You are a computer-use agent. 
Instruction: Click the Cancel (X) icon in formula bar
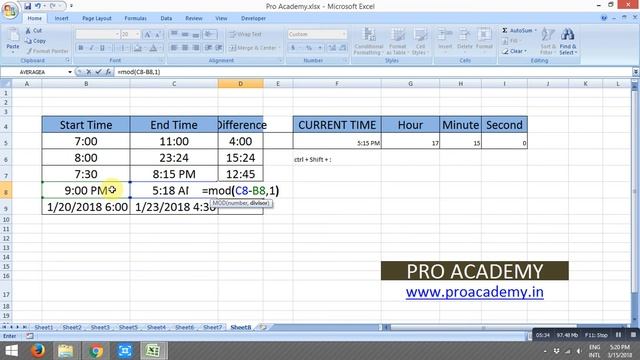[x=89, y=72]
